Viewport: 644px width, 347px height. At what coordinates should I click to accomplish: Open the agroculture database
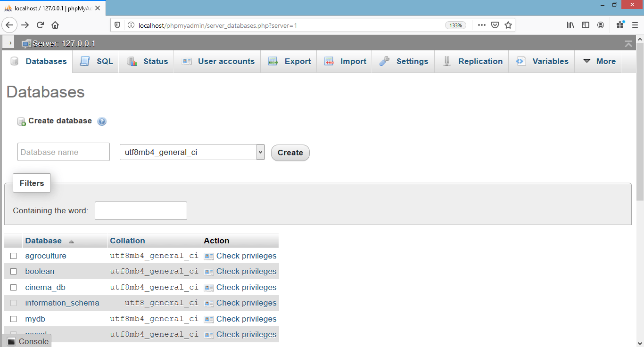coord(46,256)
